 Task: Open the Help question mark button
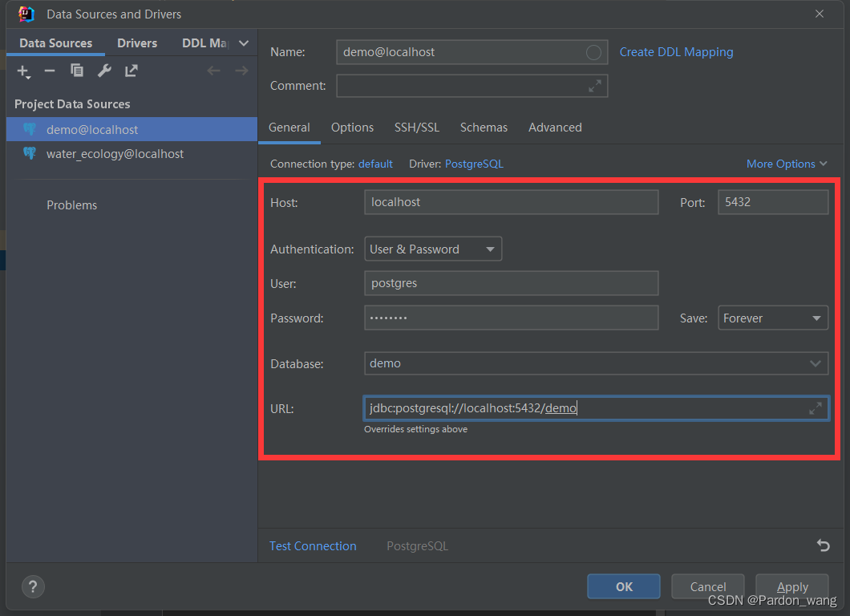[x=33, y=586]
